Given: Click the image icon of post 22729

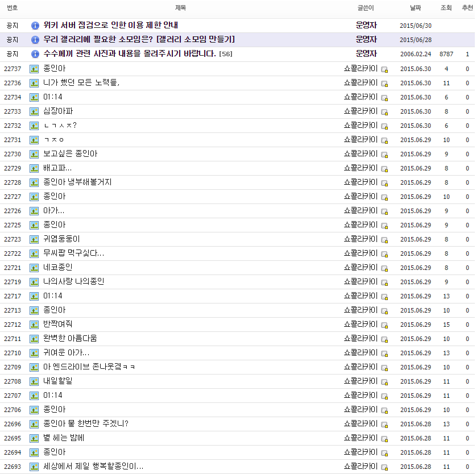Looking at the screenshot, I should [x=34, y=168].
